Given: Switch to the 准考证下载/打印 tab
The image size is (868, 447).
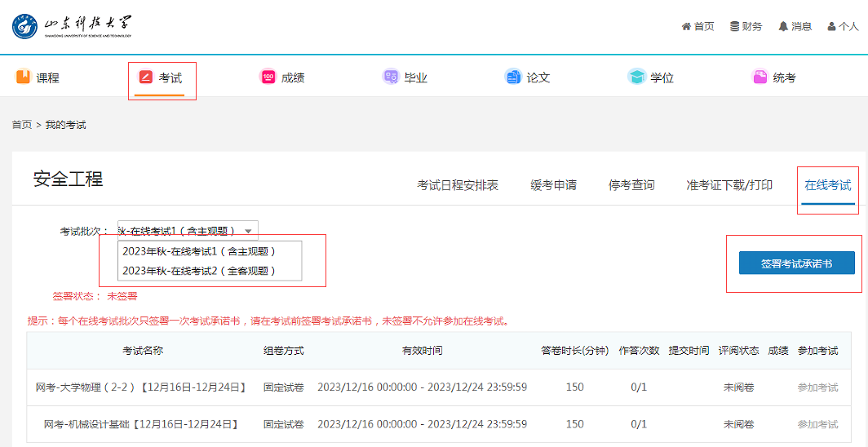Looking at the screenshot, I should (x=729, y=185).
